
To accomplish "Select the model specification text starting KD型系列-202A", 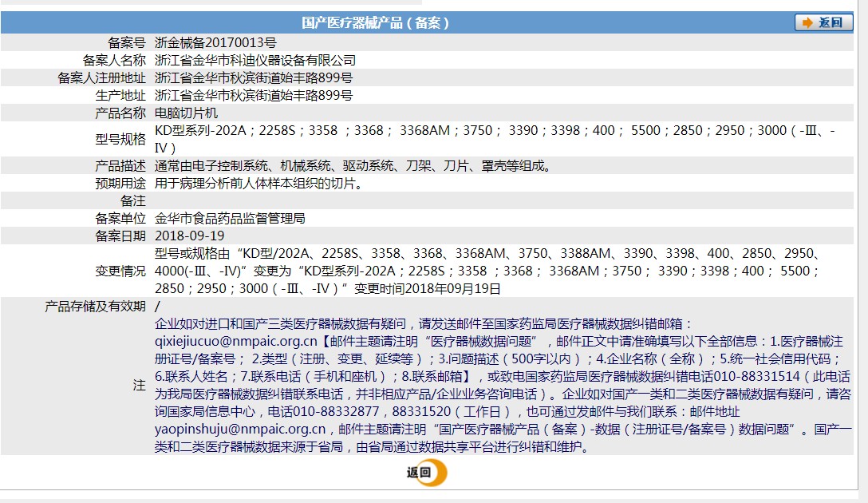I will click(495, 139).
